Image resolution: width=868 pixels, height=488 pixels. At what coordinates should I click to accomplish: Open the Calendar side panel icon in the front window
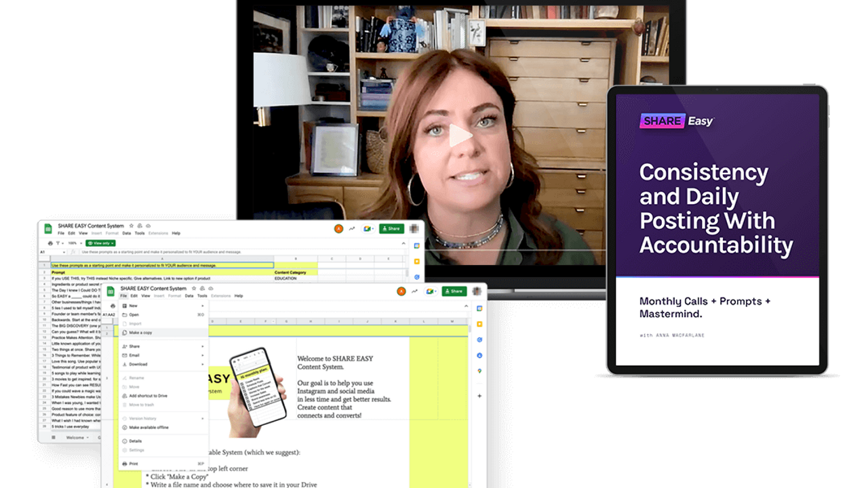point(479,308)
